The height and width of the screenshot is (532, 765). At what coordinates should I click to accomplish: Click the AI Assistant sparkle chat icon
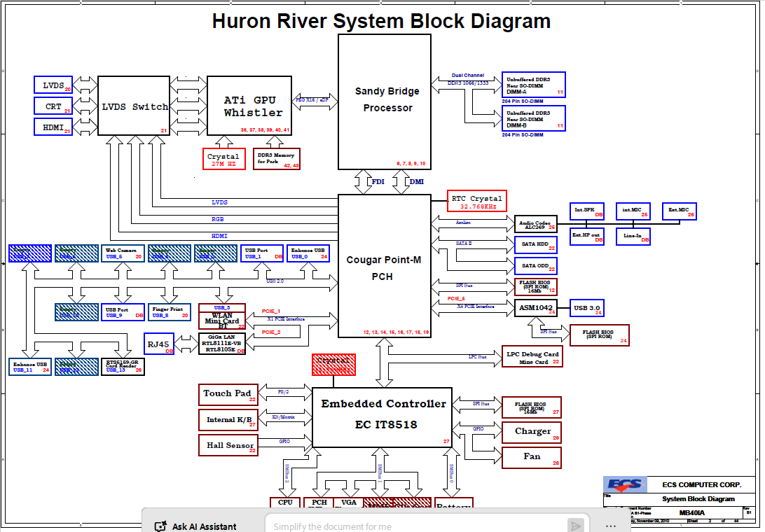coord(160,526)
